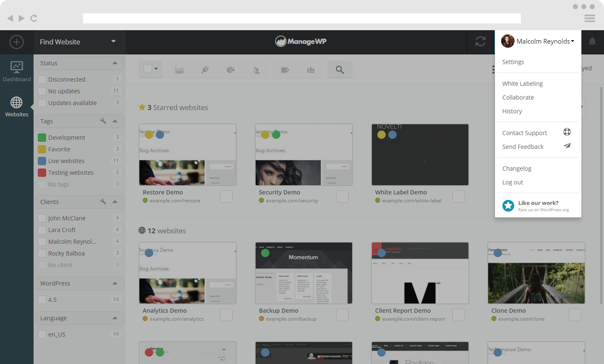Image resolution: width=604 pixels, height=364 pixels.
Task: Click Send Feedback text
Action: click(x=523, y=146)
